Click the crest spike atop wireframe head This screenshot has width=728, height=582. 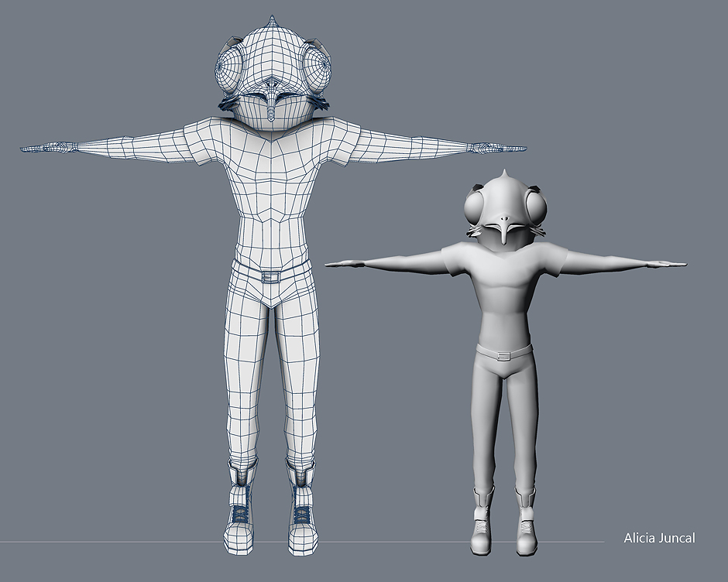coord(272,20)
